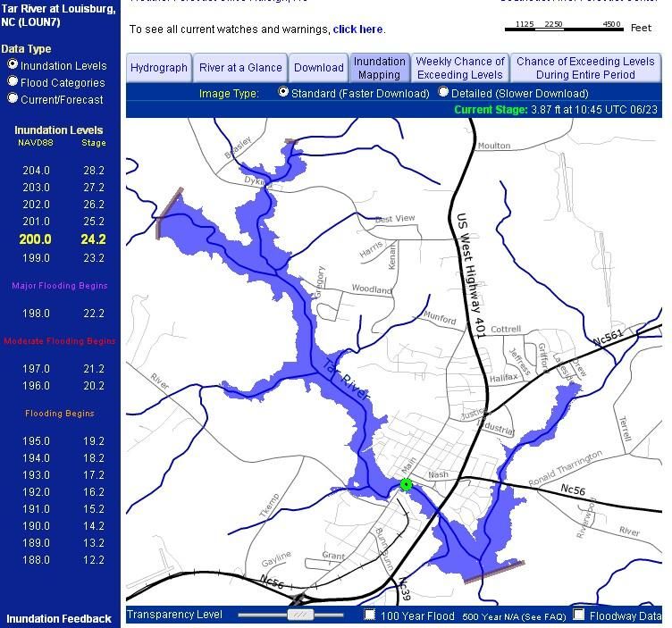Select the Inundation Levels radio button

13,64
